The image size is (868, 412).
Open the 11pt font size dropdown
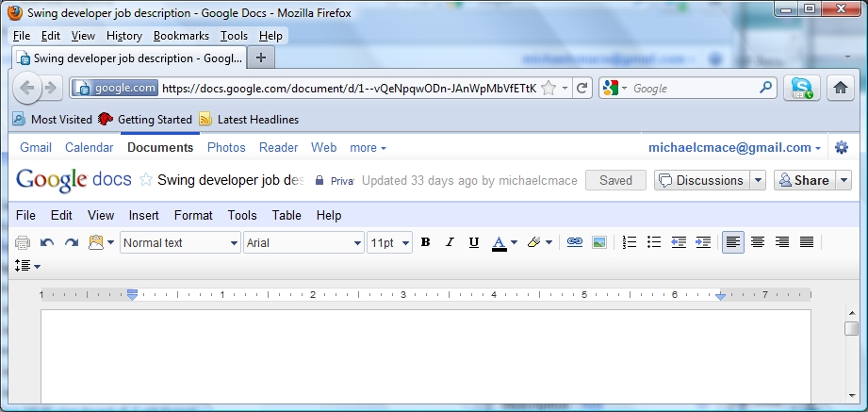click(390, 242)
